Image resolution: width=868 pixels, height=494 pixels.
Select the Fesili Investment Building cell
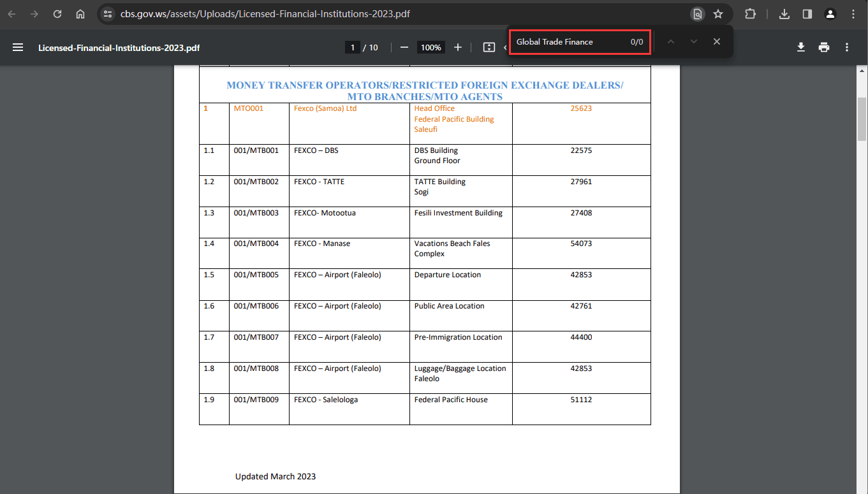(460, 222)
